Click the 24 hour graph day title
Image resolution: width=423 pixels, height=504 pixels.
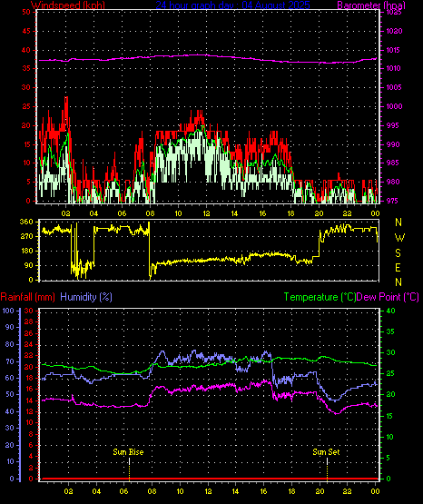coord(233,5)
